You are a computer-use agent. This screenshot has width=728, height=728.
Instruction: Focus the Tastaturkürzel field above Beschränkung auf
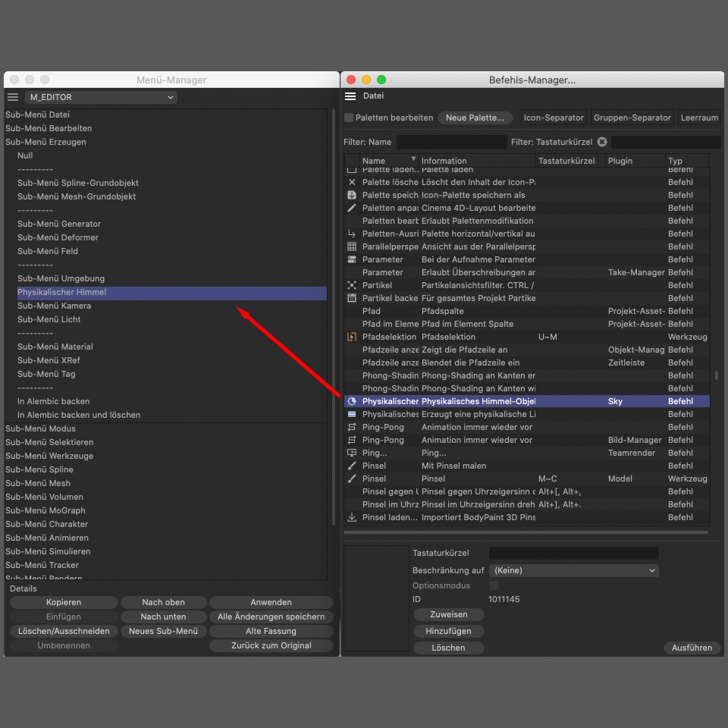[x=574, y=553]
